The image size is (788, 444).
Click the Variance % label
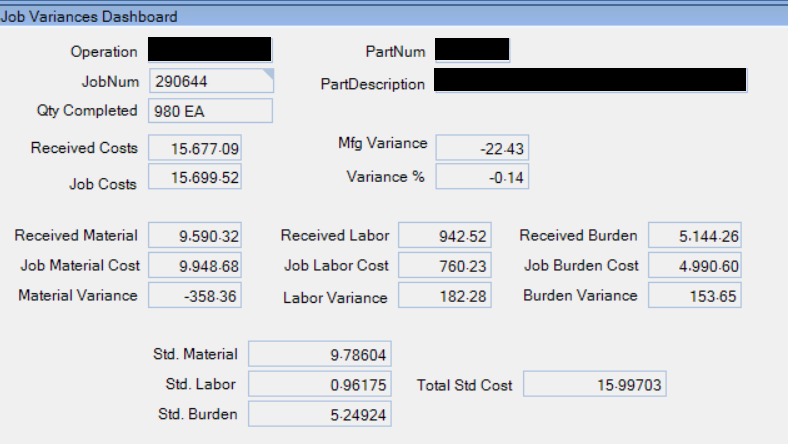click(385, 177)
